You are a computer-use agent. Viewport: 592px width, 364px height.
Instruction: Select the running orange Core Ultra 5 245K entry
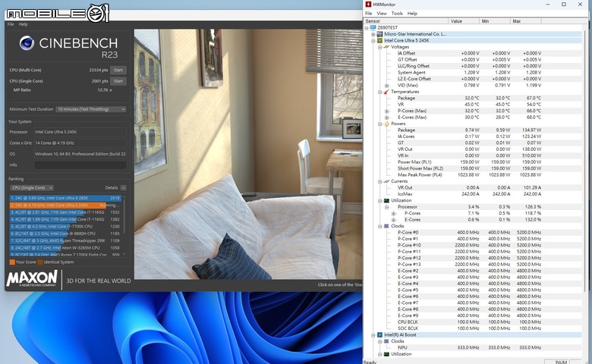65,206
